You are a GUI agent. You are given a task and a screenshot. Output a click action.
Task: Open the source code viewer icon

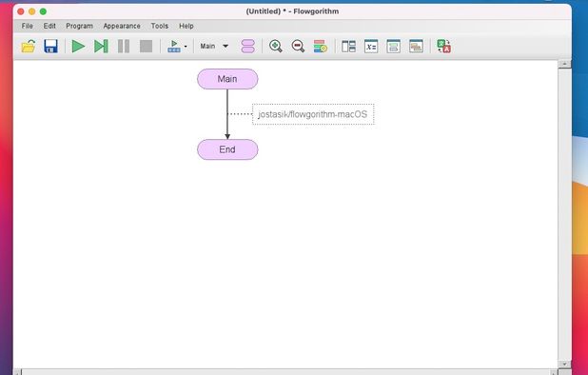(x=393, y=46)
